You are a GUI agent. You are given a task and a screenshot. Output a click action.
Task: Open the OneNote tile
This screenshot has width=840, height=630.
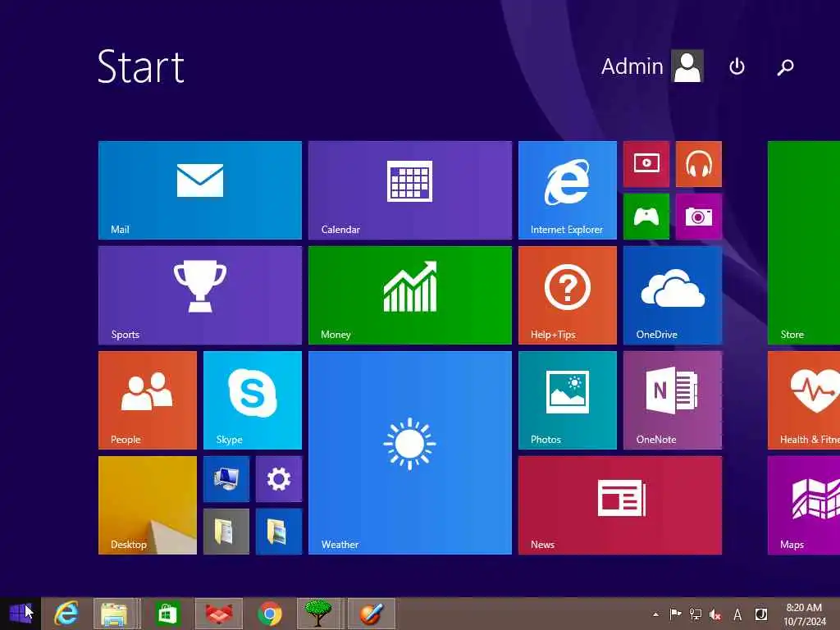[x=673, y=400]
